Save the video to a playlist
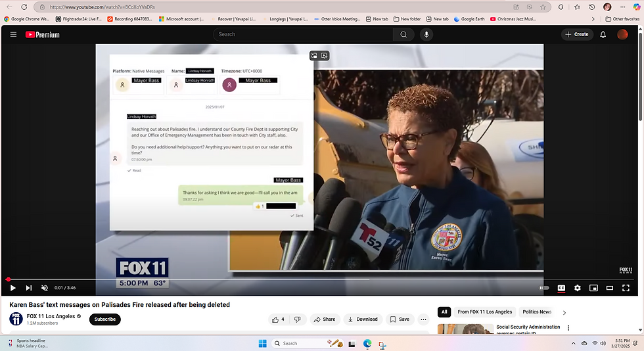644x351 pixels. click(x=400, y=319)
